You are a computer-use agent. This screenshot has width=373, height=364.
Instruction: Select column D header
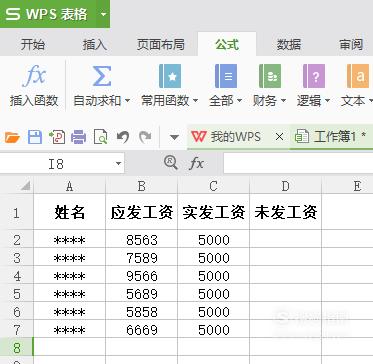(x=285, y=186)
